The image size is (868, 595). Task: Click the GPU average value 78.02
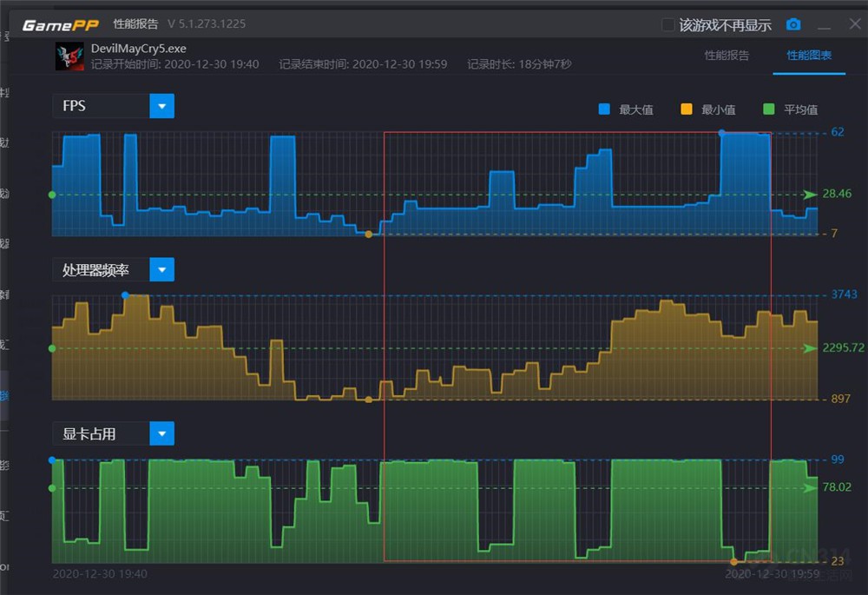pos(837,487)
